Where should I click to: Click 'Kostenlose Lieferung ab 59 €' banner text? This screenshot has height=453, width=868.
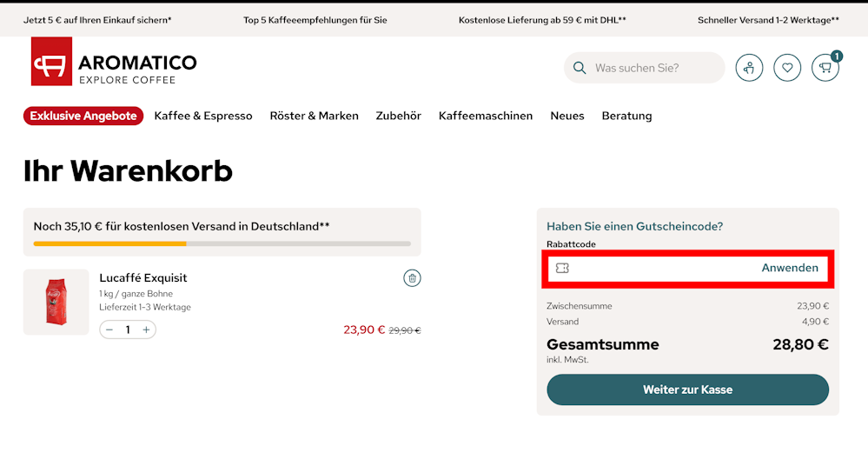(542, 20)
